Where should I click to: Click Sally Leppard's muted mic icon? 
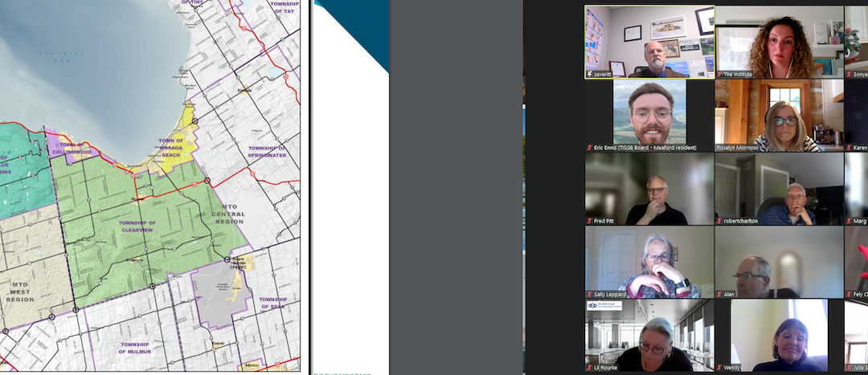click(x=589, y=295)
